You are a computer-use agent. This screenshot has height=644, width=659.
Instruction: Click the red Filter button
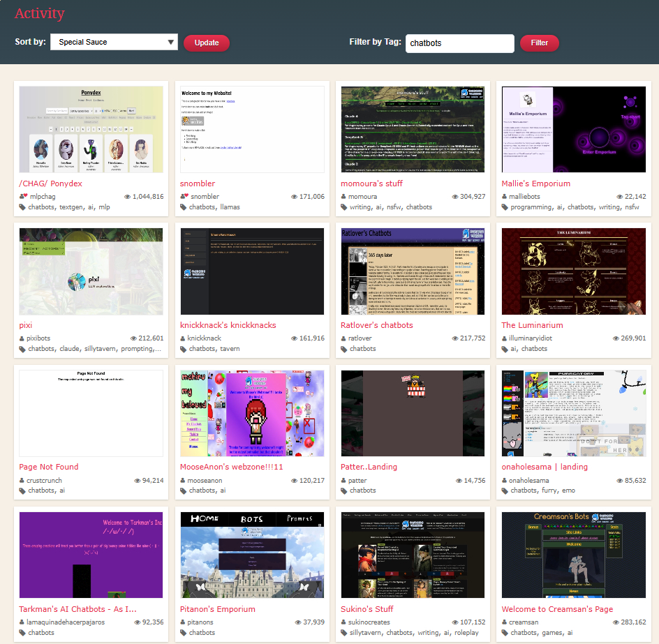(539, 43)
